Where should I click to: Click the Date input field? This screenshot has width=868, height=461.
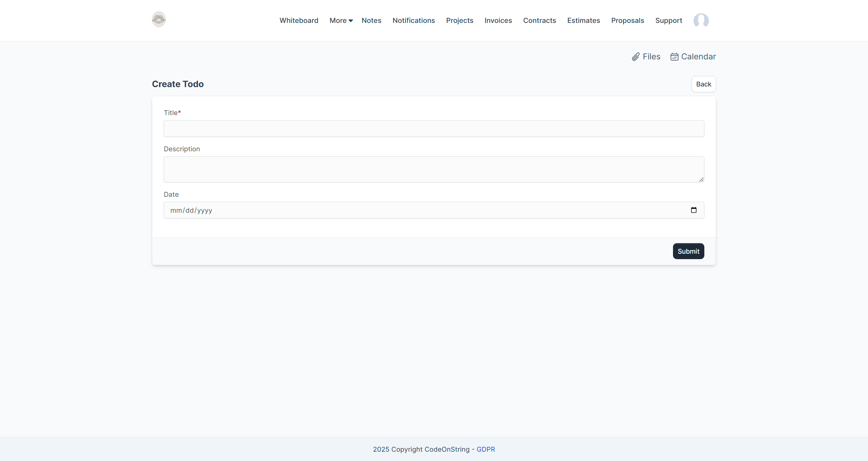(404, 210)
